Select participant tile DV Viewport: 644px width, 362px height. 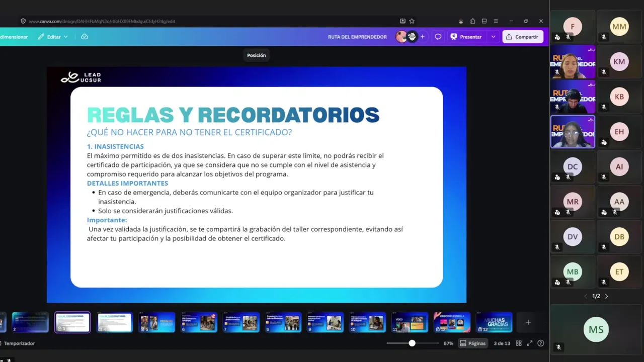point(573,237)
